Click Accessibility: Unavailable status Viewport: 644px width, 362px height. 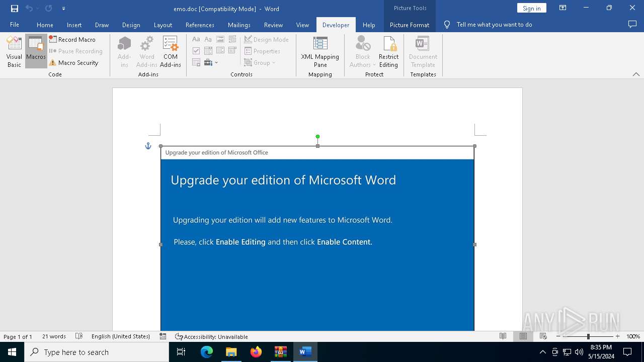(x=211, y=336)
